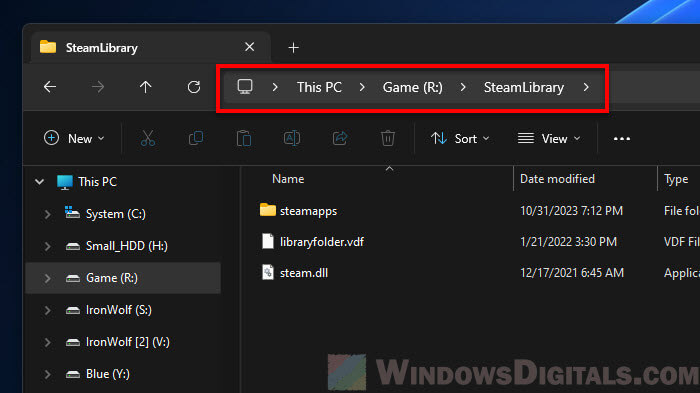Image resolution: width=700 pixels, height=393 pixels.
Task: Expand Blue (Y:) in the sidebar
Action: tap(47, 374)
